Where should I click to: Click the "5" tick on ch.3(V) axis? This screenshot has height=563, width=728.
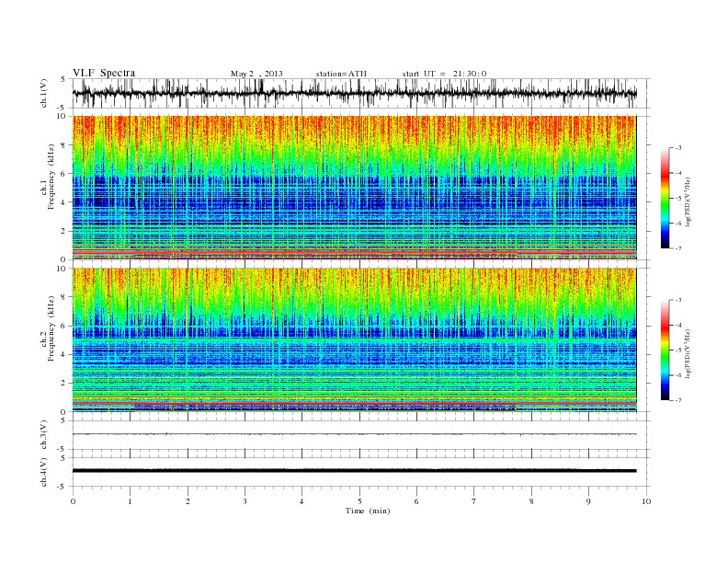tap(63, 420)
